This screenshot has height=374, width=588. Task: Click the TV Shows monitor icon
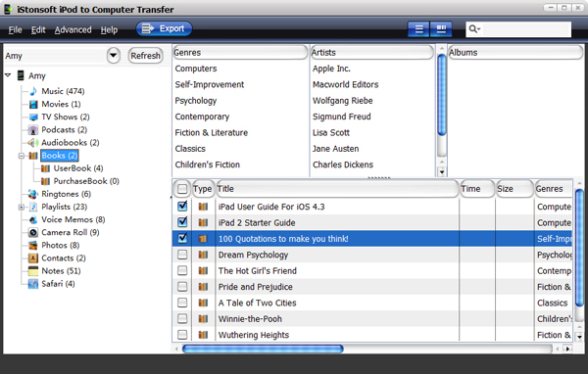point(33,117)
